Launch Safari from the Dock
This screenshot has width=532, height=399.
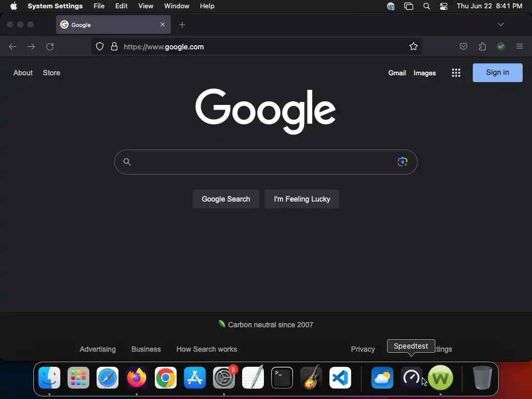point(108,378)
